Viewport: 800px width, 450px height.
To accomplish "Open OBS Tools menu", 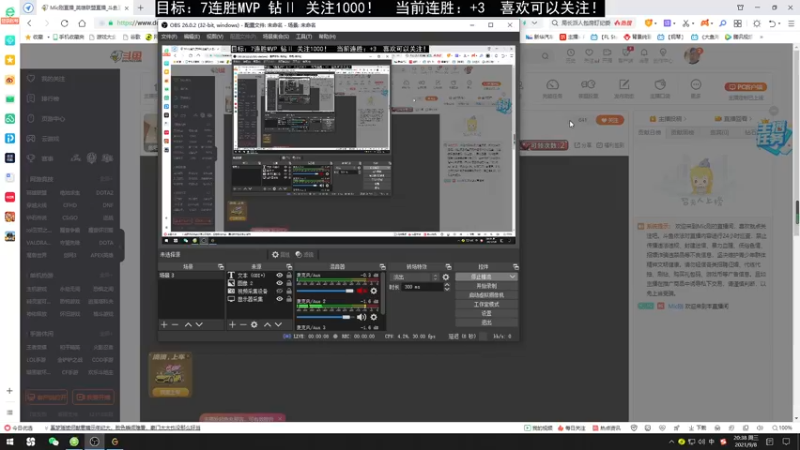I will pyautogui.click(x=304, y=37).
